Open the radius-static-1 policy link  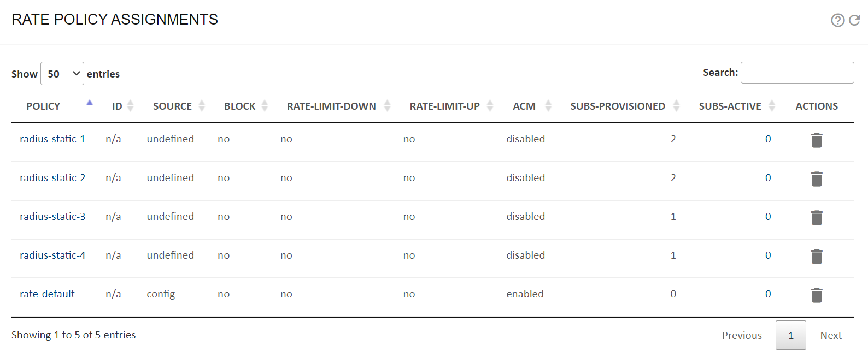point(52,139)
